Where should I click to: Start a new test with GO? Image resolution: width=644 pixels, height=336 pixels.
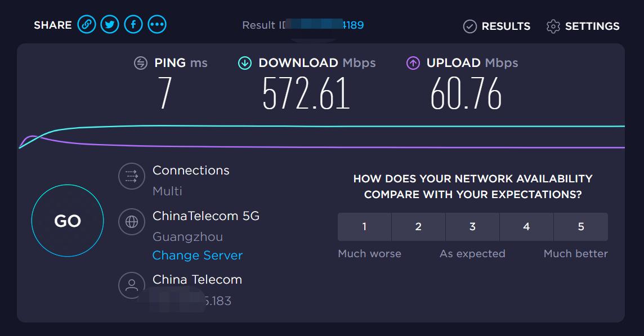67,221
